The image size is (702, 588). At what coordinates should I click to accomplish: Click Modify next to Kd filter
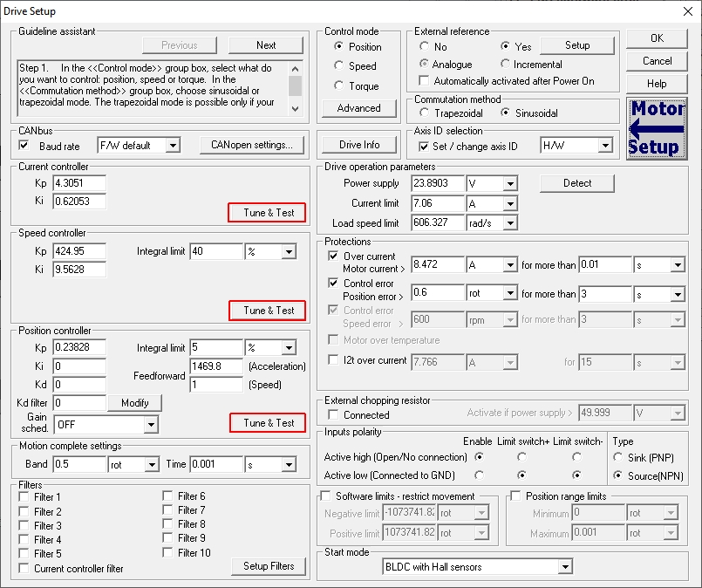click(135, 402)
